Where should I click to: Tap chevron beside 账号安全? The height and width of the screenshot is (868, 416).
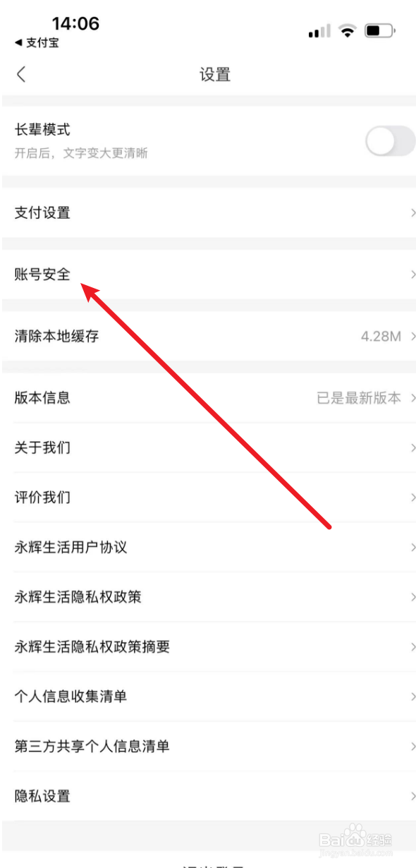[413, 275]
